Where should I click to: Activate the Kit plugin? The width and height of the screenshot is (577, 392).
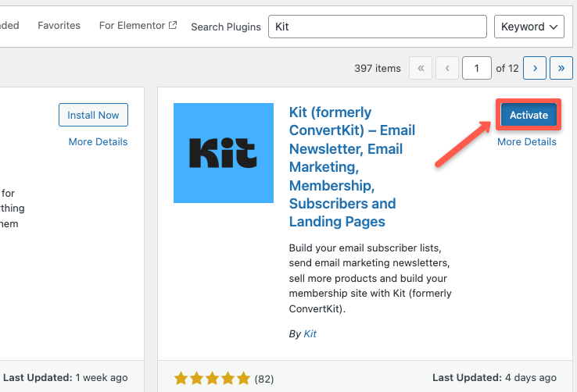point(529,115)
